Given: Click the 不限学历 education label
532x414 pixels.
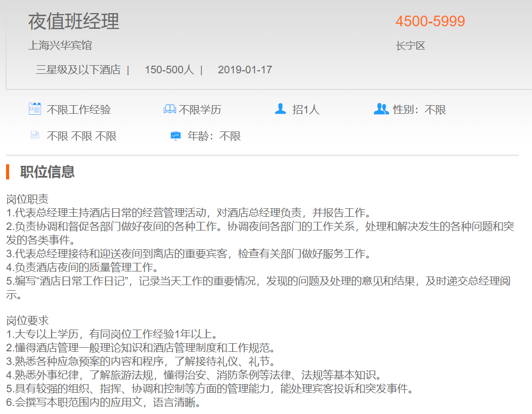Looking at the screenshot, I should 200,110.
